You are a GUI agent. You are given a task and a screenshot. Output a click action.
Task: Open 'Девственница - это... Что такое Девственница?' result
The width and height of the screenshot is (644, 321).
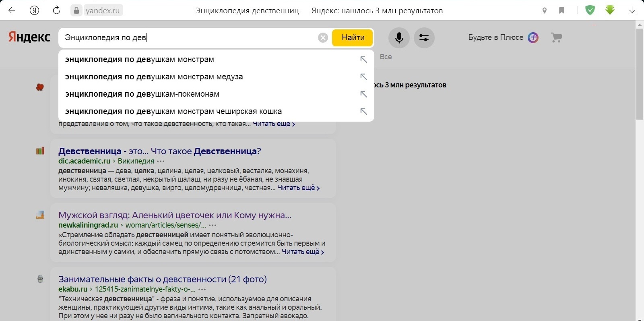coord(160,151)
